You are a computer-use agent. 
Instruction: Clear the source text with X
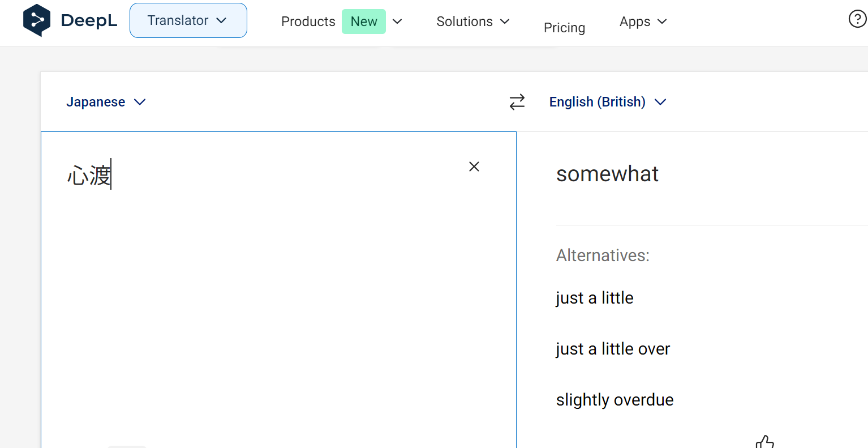coord(474,167)
